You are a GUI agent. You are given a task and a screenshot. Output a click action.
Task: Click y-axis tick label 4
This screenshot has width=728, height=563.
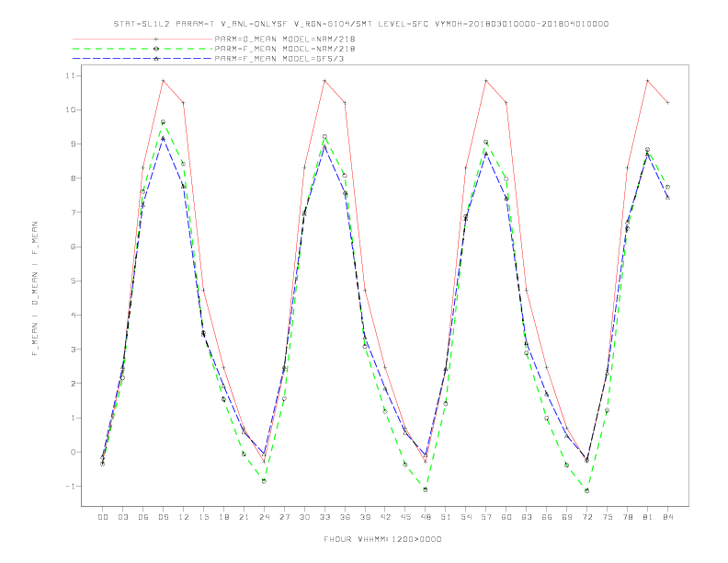74,315
